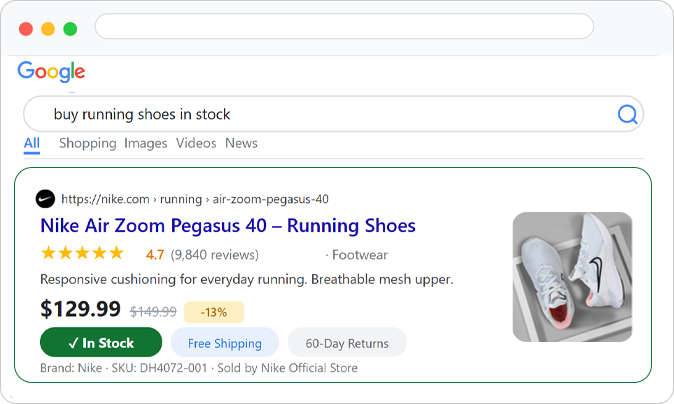Screen dimensions: 674x404
Task: Open the running shoes product thumbnail
Action: (x=573, y=277)
